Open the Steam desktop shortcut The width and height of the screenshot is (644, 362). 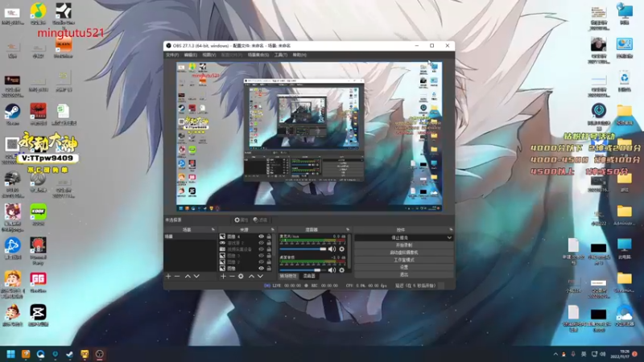point(12,114)
